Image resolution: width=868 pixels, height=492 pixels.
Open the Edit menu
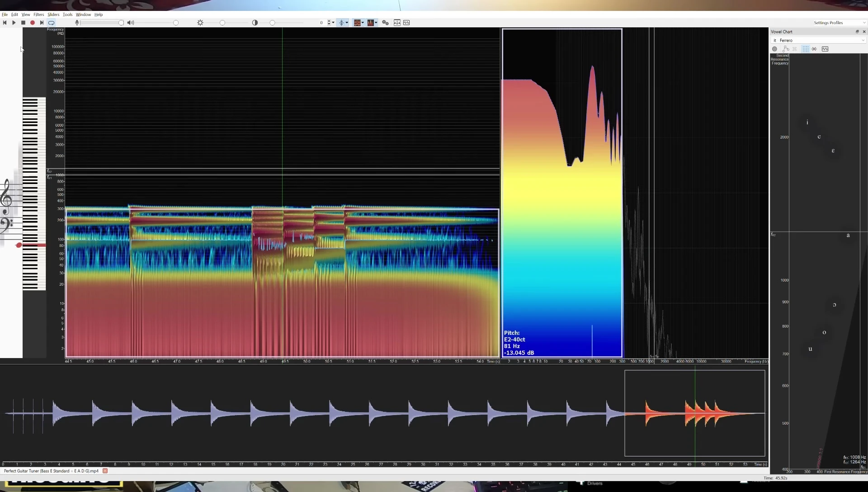[x=14, y=14]
